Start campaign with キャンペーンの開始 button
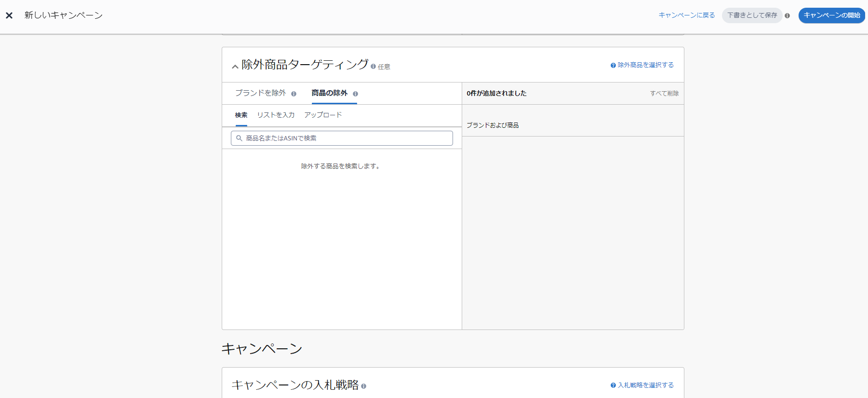Screen dimensions: 868x398 [832, 15]
